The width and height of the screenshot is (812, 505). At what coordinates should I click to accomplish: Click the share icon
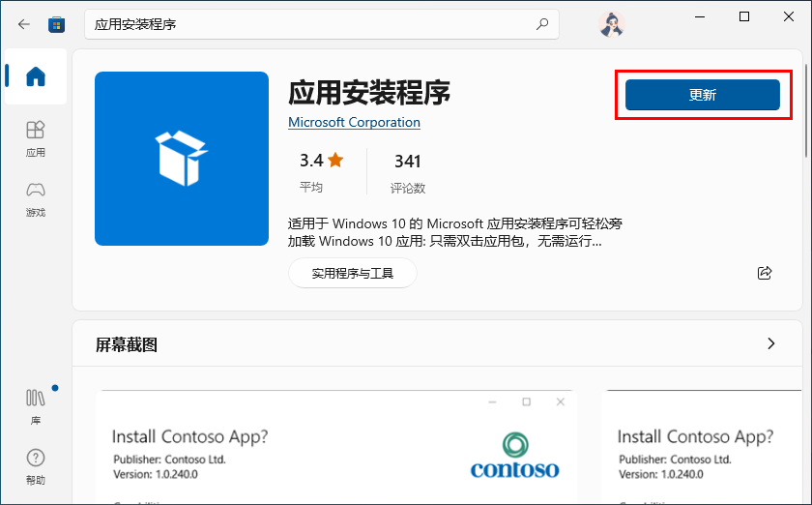[x=765, y=273]
